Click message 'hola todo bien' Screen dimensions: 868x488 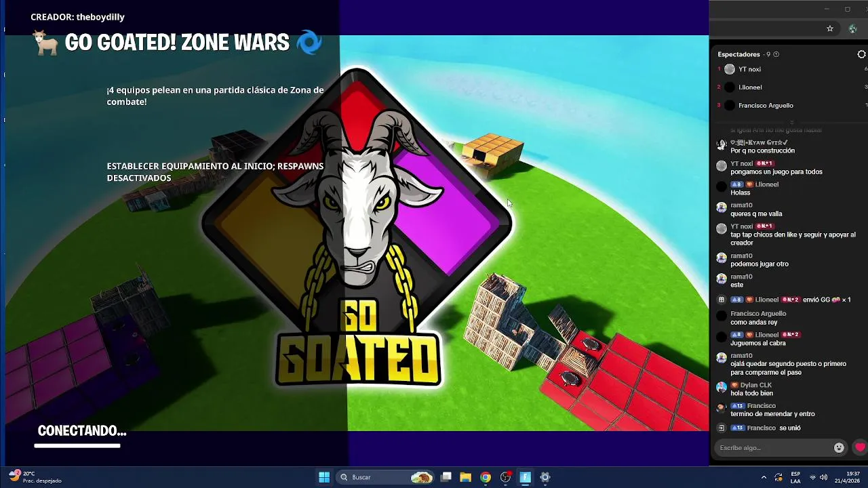(x=751, y=393)
